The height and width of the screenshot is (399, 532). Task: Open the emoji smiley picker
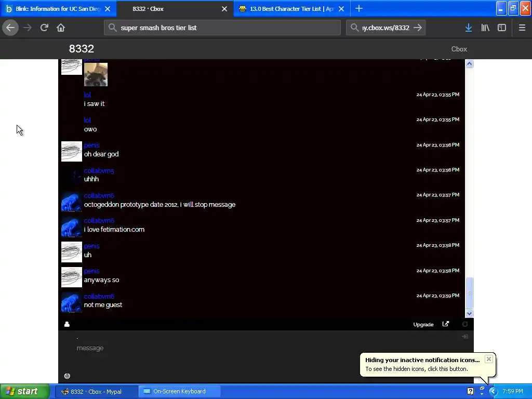pos(67,376)
